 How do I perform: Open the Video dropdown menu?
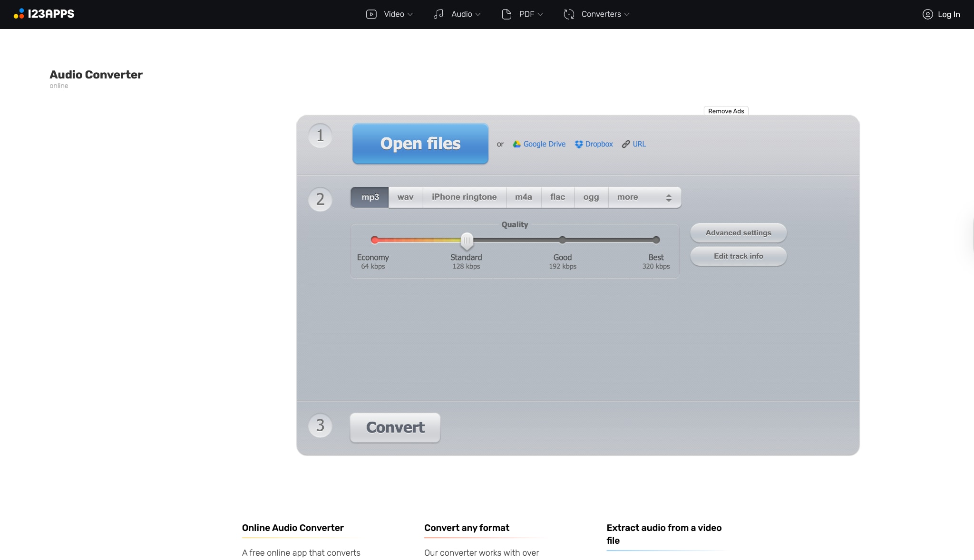393,14
